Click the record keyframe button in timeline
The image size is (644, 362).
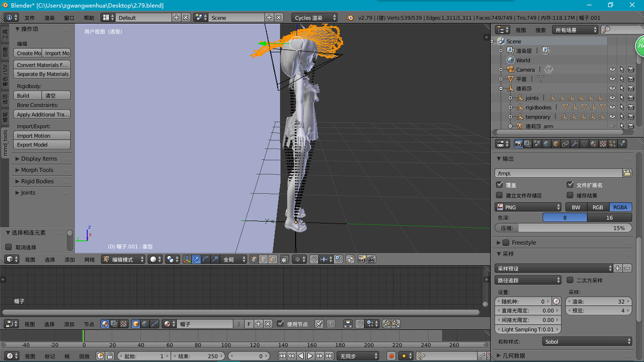[391, 356]
